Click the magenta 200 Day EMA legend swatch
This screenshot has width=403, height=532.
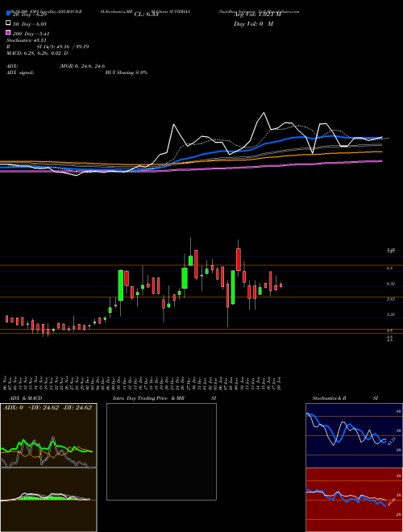(x=9, y=32)
